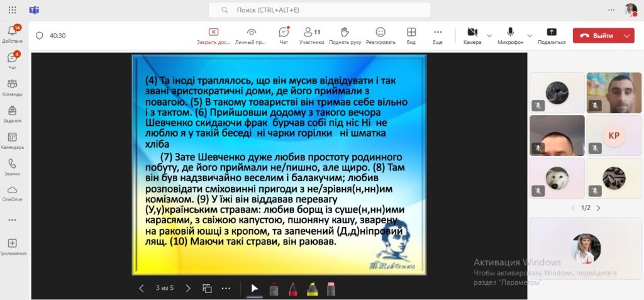644x300 pixels.
Task: Open slide grid view icon
Action: (x=207, y=289)
